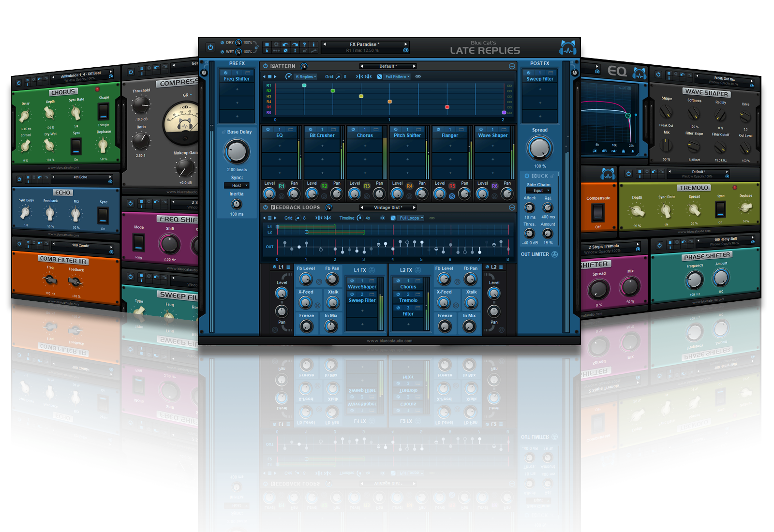Click the Blue Cat headphones logo
774x532 pixels.
click(568, 48)
